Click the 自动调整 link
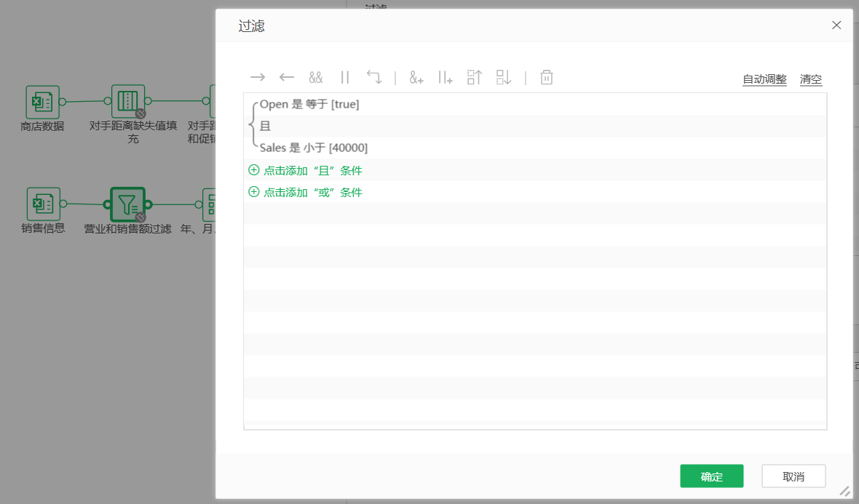This screenshot has height=504, width=859. (x=764, y=79)
